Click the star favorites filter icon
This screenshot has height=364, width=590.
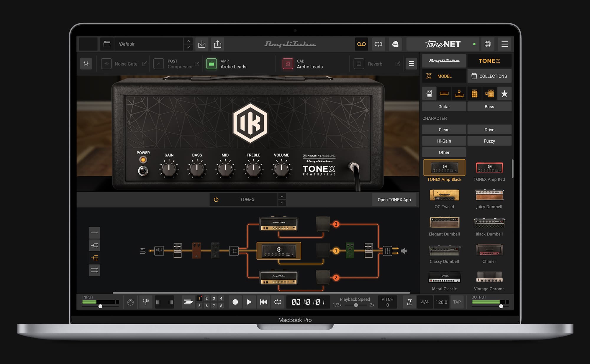pyautogui.click(x=504, y=93)
